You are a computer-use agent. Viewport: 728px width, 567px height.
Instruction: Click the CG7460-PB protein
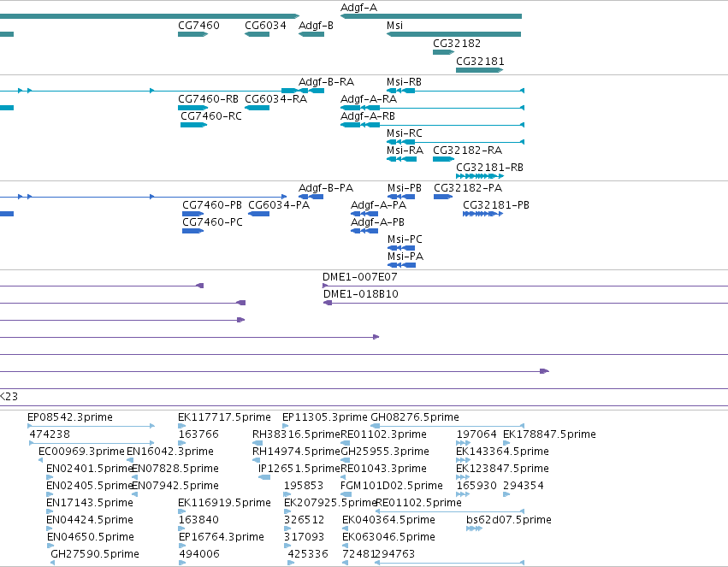tap(192, 214)
